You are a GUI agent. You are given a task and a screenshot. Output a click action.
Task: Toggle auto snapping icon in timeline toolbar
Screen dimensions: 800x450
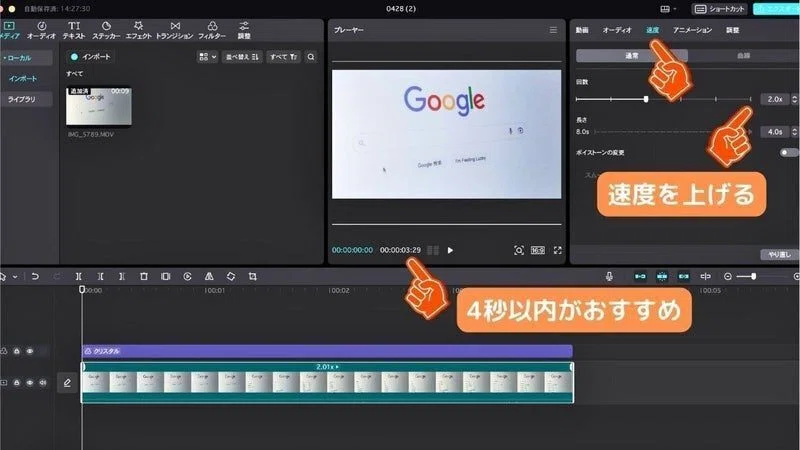tap(662, 276)
